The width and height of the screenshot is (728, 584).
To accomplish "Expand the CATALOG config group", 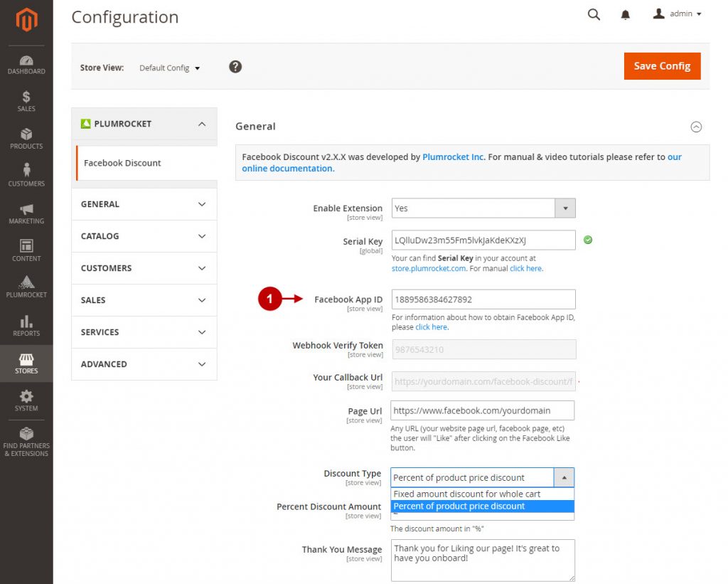I will point(144,236).
